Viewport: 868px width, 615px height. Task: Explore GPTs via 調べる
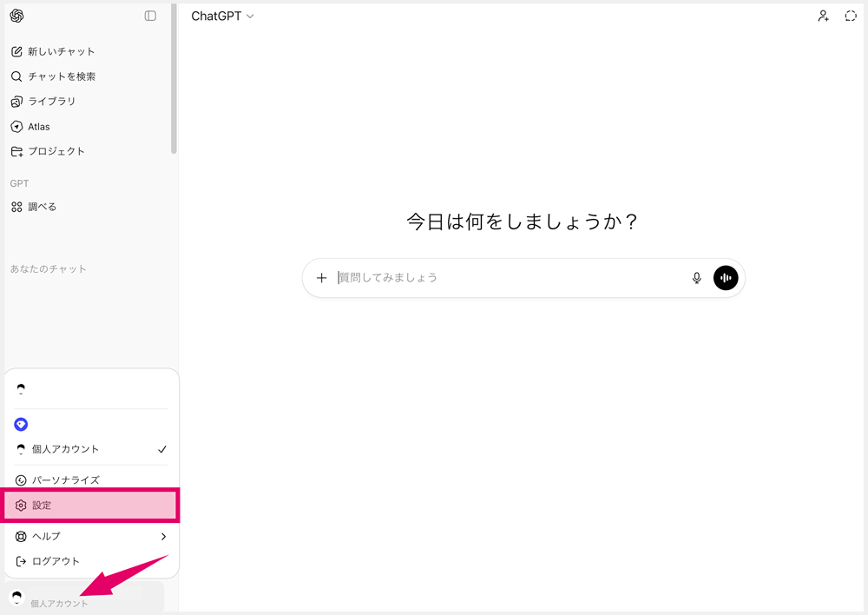(x=41, y=207)
